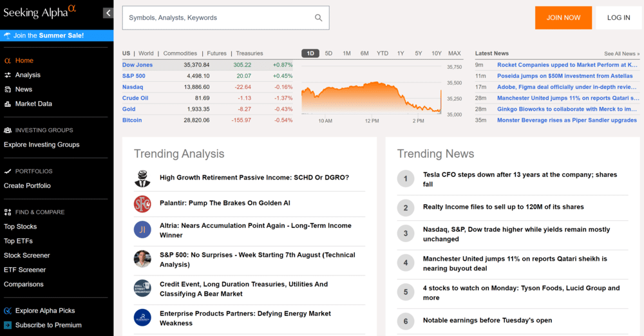Viewport: 644px width, 336px height.
Task: Select the 5D chart time range
Action: point(328,53)
